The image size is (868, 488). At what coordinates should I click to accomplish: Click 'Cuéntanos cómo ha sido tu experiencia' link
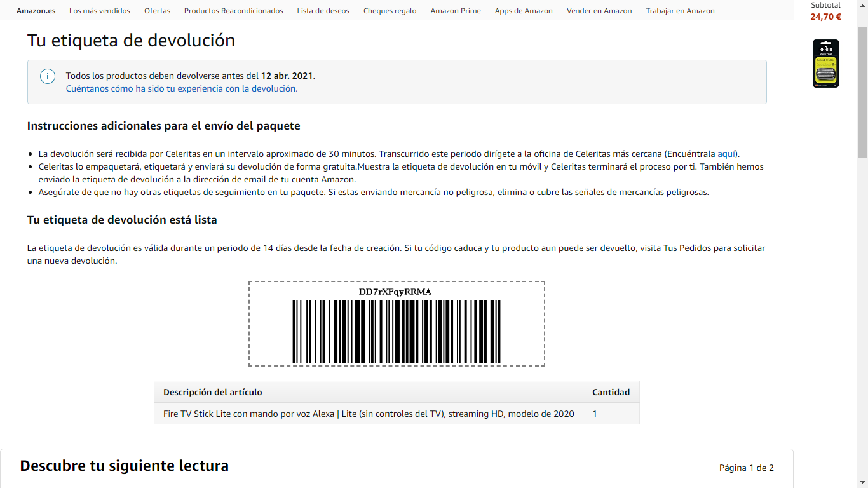(182, 89)
